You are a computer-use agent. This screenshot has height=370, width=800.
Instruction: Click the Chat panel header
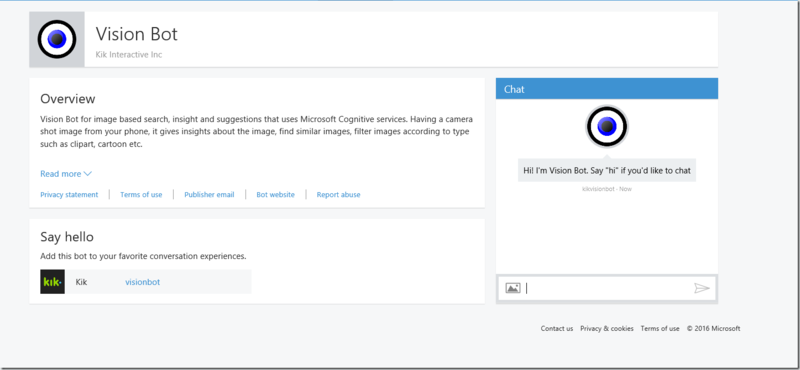pyautogui.click(x=607, y=89)
